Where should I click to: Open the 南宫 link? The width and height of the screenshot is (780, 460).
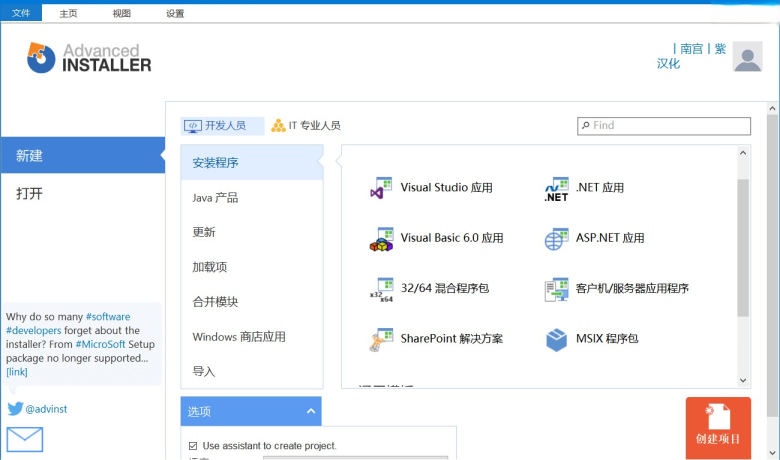[691, 49]
